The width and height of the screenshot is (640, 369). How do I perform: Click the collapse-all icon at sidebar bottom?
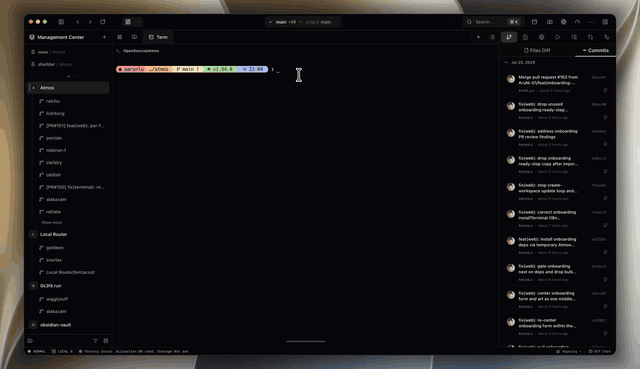tap(106, 340)
